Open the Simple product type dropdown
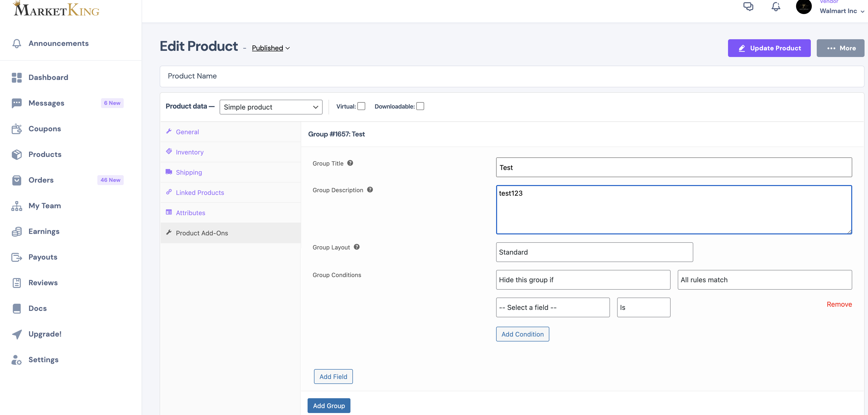 (271, 107)
